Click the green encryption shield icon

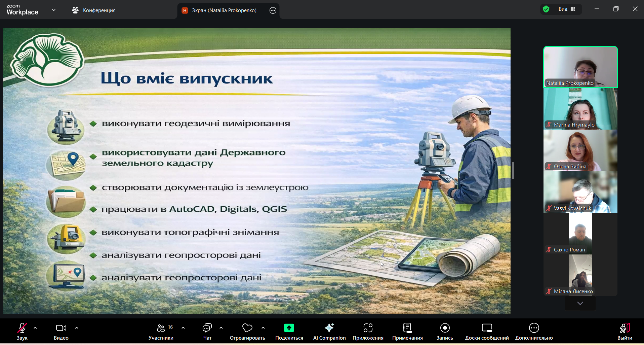tap(546, 9)
